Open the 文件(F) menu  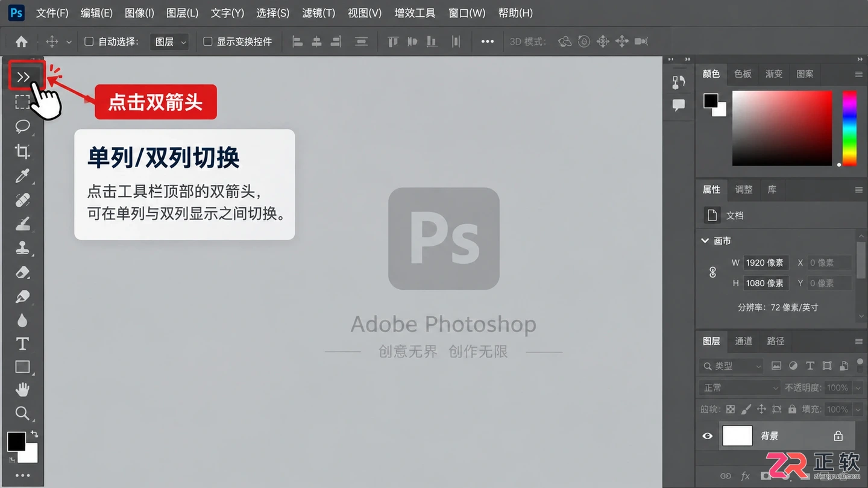[52, 13]
